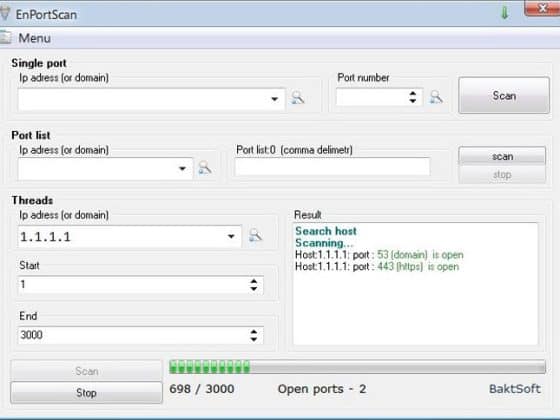
Task: Open the Menu item
Action: click(34, 38)
